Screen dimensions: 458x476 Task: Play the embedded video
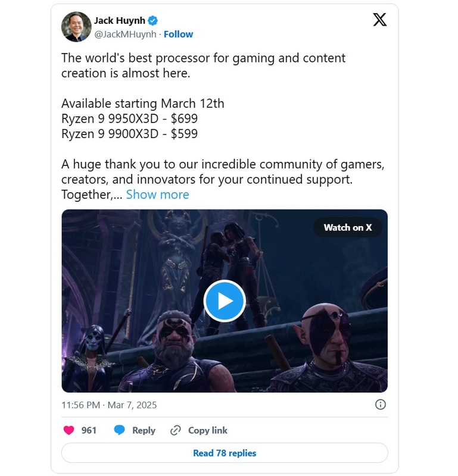point(225,301)
